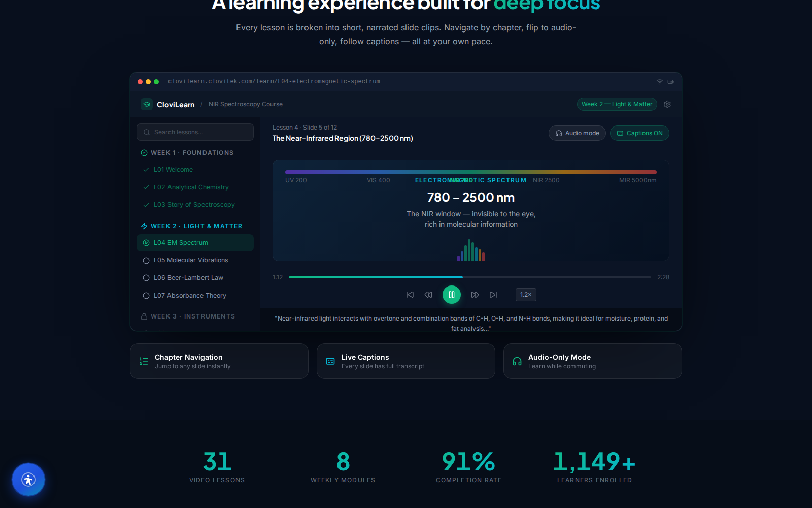Viewport: 812px width, 508px height.
Task: Click the Search lessons field
Action: click(195, 132)
